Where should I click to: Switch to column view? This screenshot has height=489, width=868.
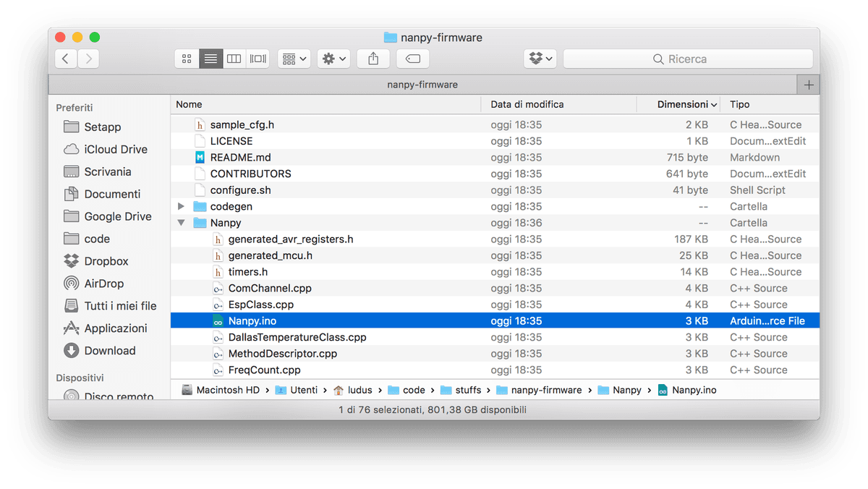point(234,59)
